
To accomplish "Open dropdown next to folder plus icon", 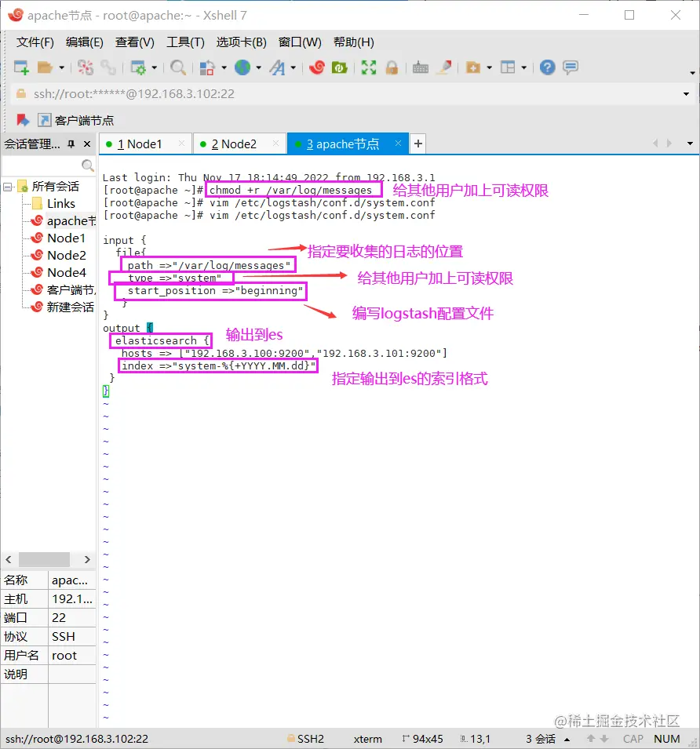I will pos(489,67).
